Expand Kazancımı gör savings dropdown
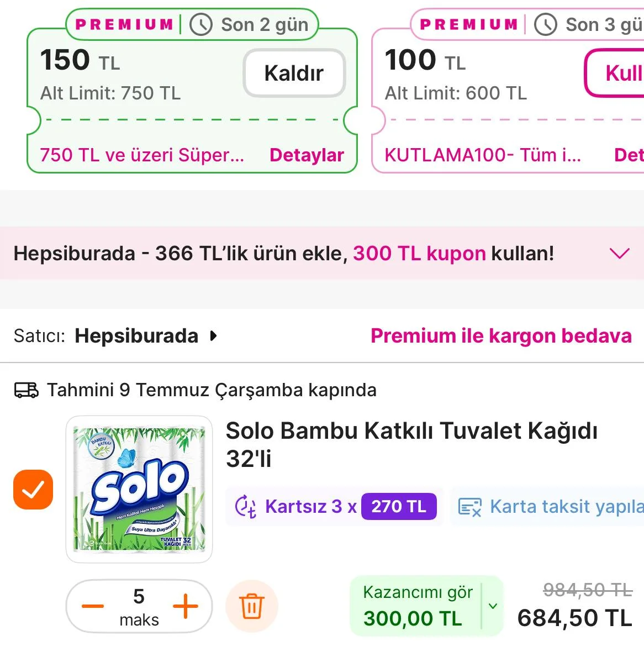Image resolution: width=644 pixels, height=662 pixels. 493,606
